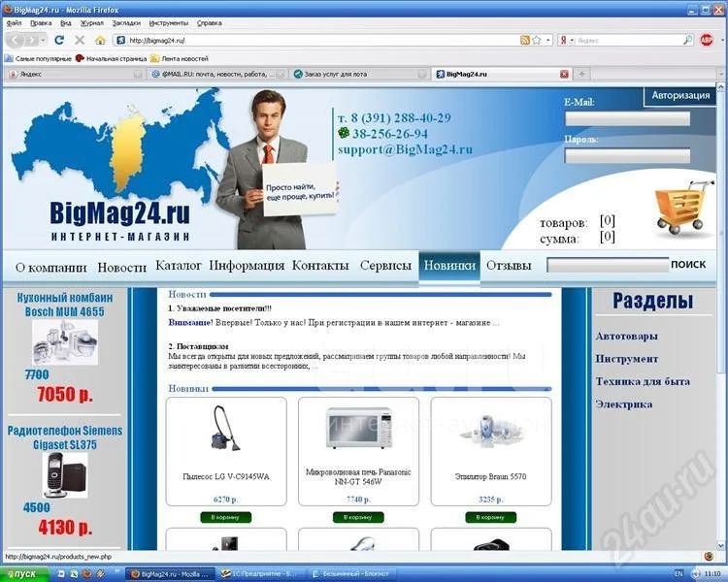Screen dimensions: 728x582
Task: Click the shopping cart icon
Action: (x=683, y=208)
